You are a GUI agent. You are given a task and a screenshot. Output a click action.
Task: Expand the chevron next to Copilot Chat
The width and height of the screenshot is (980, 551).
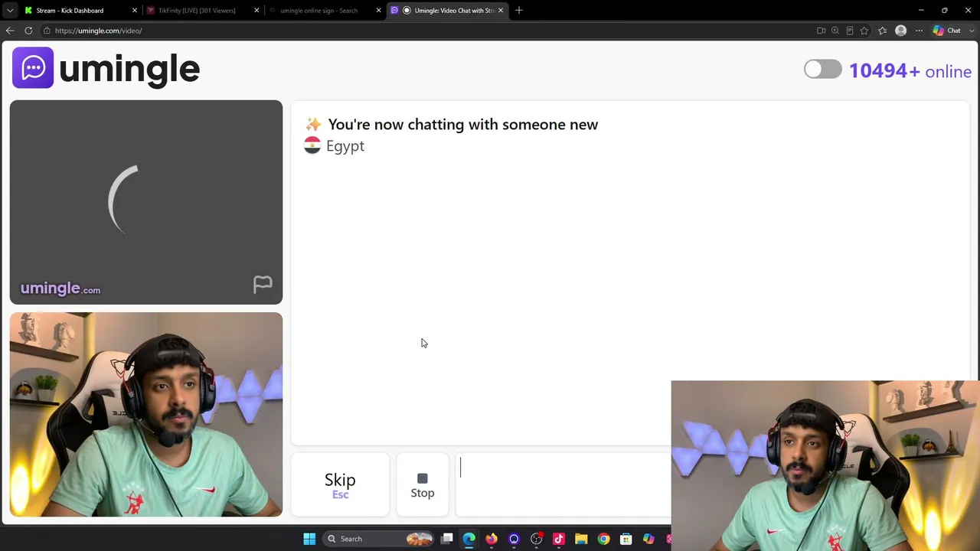pos(971,31)
